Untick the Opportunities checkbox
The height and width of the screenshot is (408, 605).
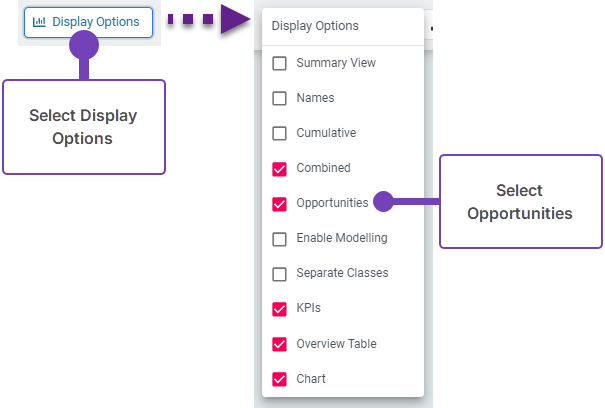click(x=280, y=204)
